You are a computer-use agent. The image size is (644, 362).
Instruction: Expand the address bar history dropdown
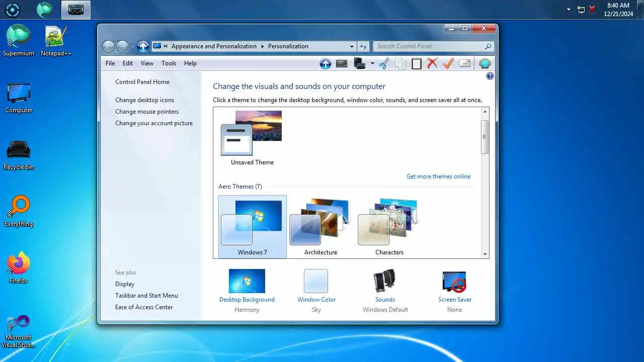(352, 46)
